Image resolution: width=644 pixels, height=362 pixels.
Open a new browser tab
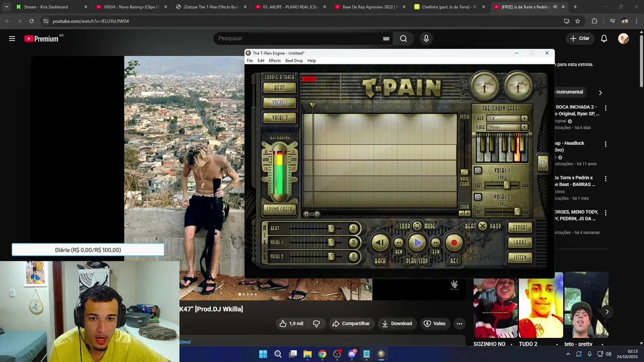[575, 7]
